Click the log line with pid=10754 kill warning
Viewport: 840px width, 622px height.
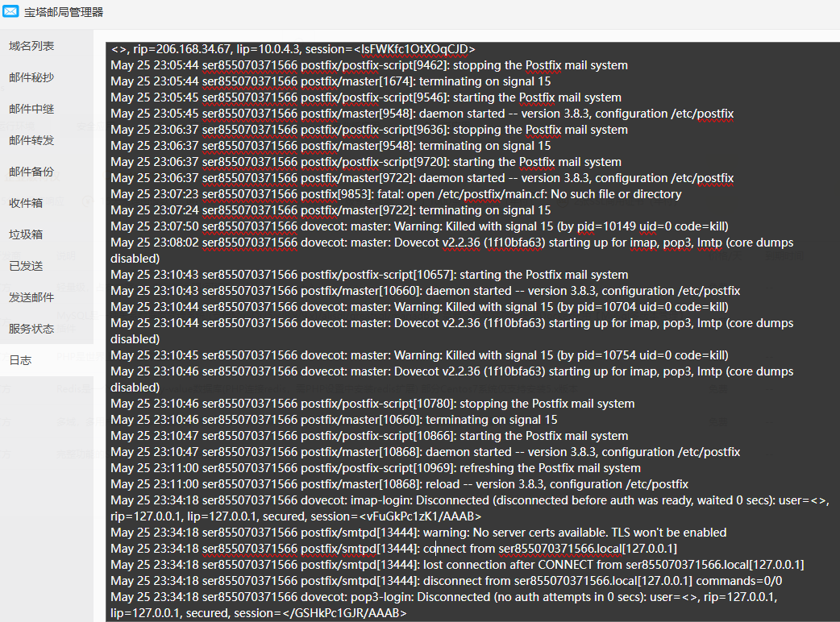tap(419, 355)
